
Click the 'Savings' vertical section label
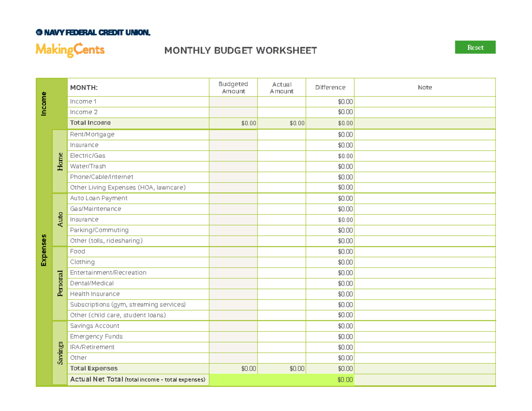pos(60,353)
